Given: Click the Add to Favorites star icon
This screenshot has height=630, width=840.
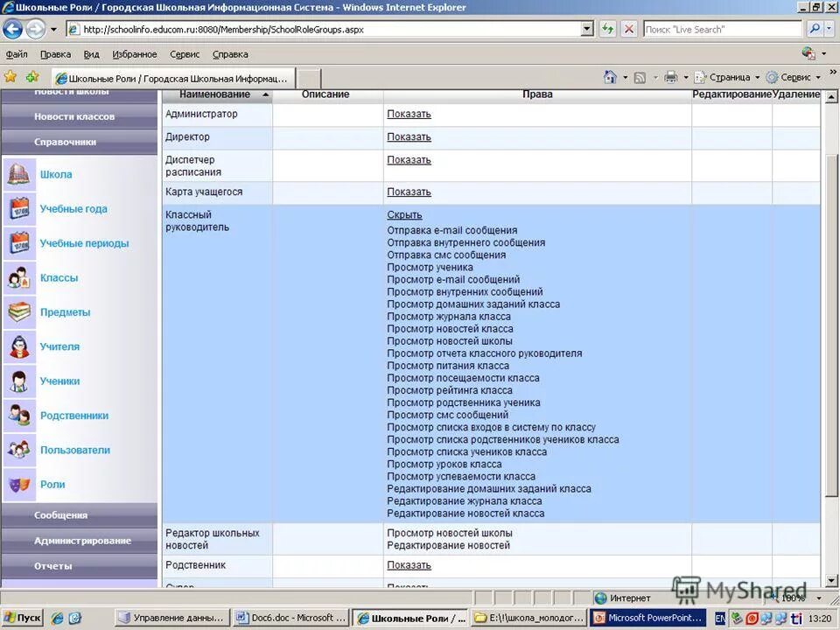Looking at the screenshot, I should [32, 77].
